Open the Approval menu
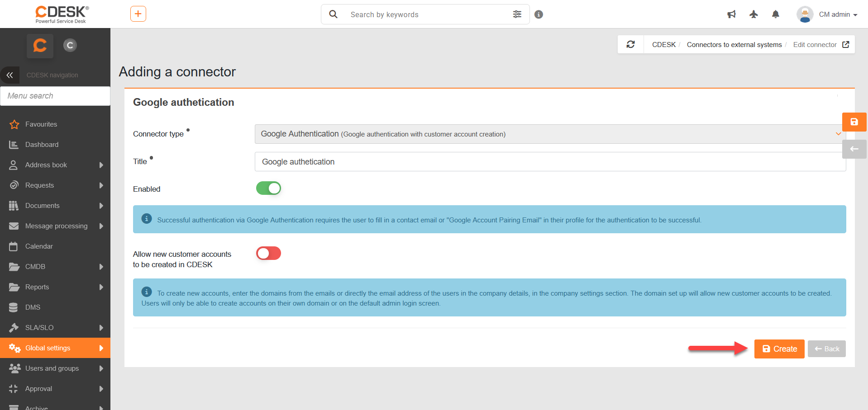This screenshot has width=868, height=410. 38,389
